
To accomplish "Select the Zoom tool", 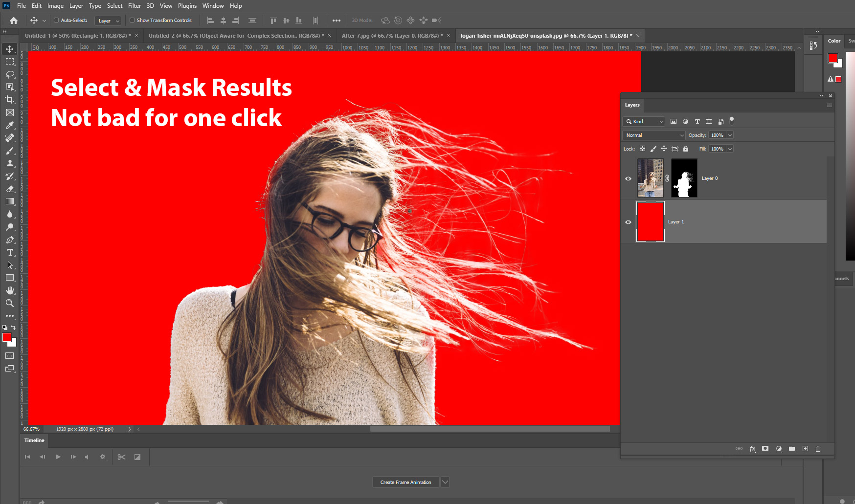I will click(10, 303).
